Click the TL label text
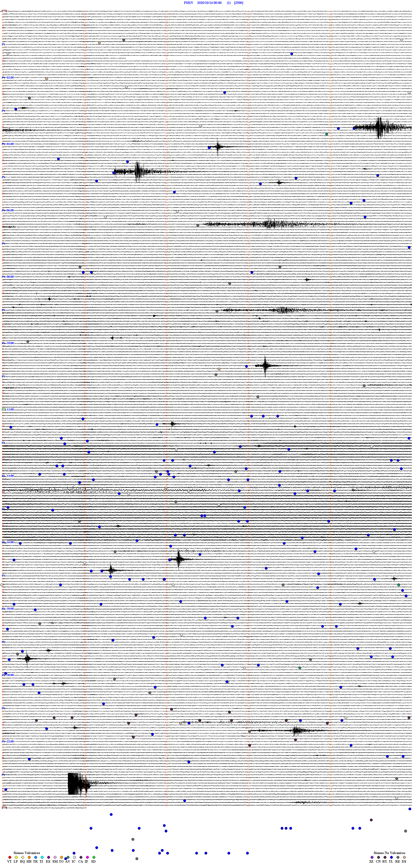 [x=391, y=861]
